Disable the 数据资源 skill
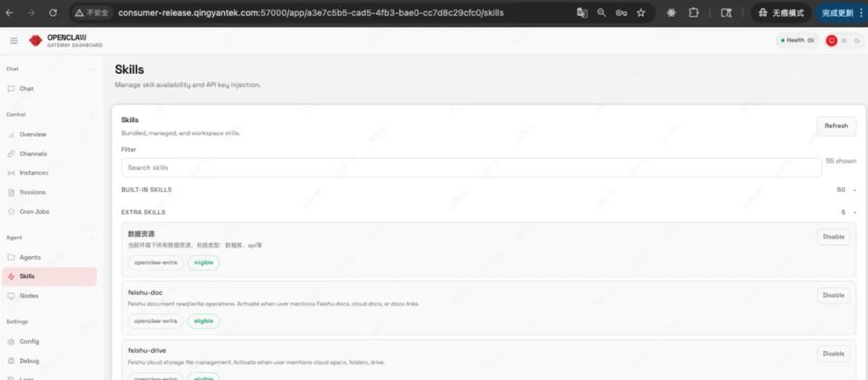 833,237
